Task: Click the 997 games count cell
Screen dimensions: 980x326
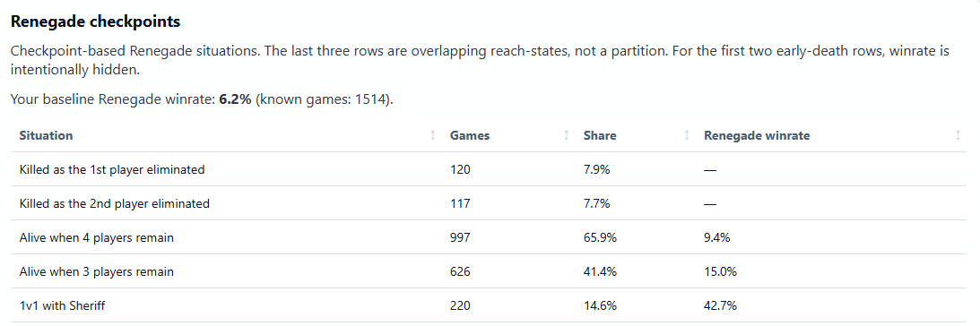Action: coord(460,237)
